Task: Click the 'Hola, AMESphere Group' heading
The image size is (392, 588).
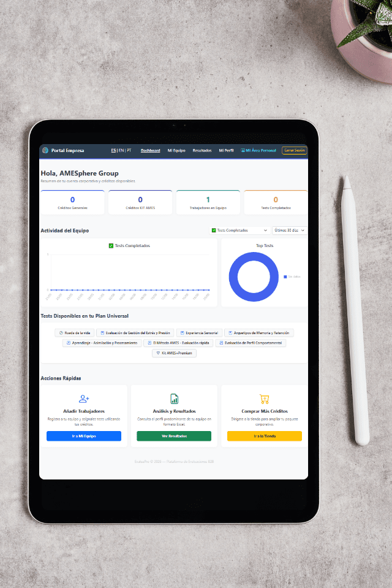Action: pyautogui.click(x=80, y=174)
